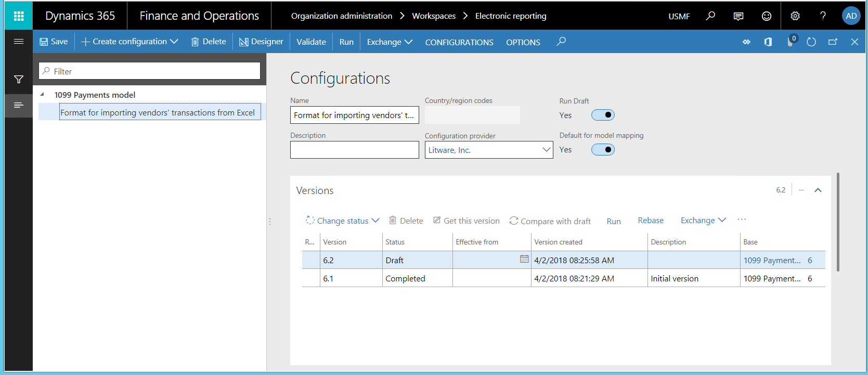Image resolution: width=868 pixels, height=375 pixels.
Task: Click Compare with draft
Action: click(x=550, y=221)
